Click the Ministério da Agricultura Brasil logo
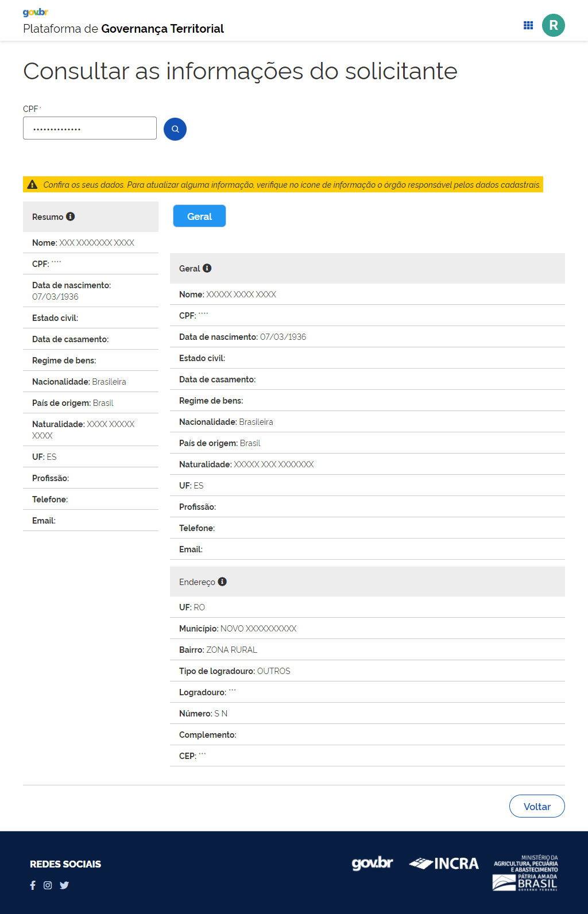Screen dimensions: 588x914 (525, 873)
